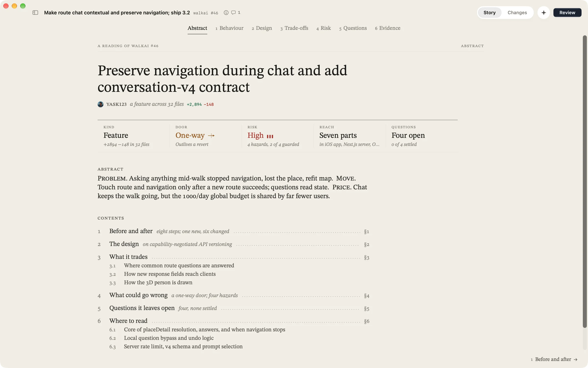The image size is (588, 368).
Task: Select the Evidence tab
Action: tap(388, 28)
